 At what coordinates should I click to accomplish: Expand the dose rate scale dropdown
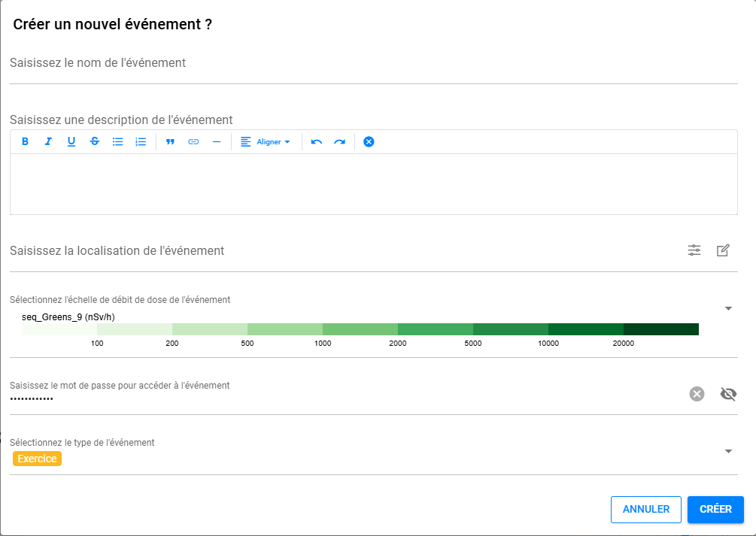[x=728, y=308]
